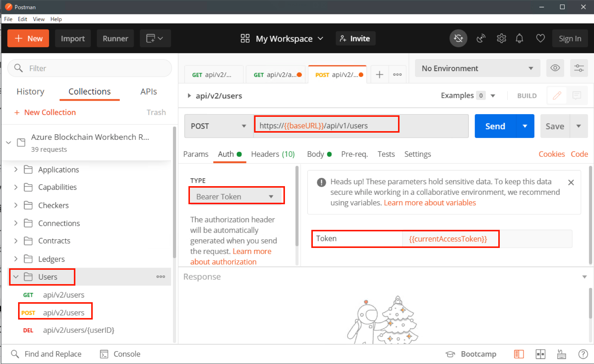Click the workspace grid icon

(245, 38)
